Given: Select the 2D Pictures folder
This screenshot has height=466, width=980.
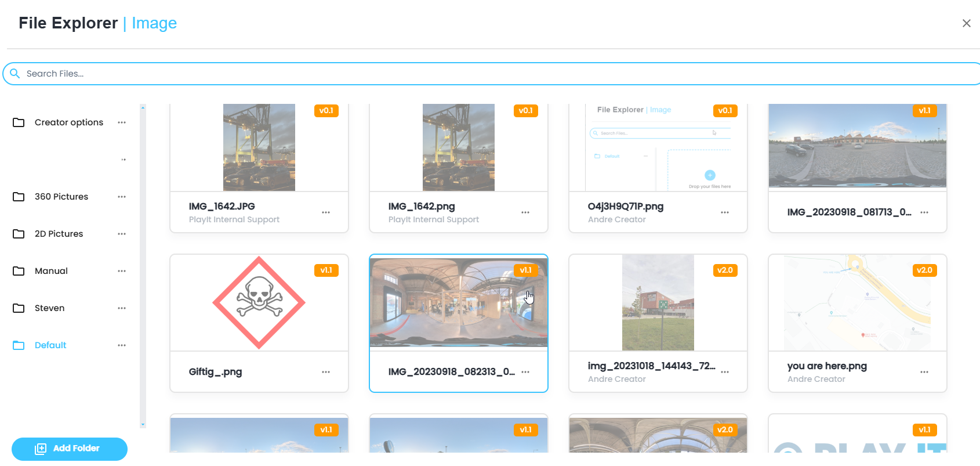Looking at the screenshot, I should 59,234.
